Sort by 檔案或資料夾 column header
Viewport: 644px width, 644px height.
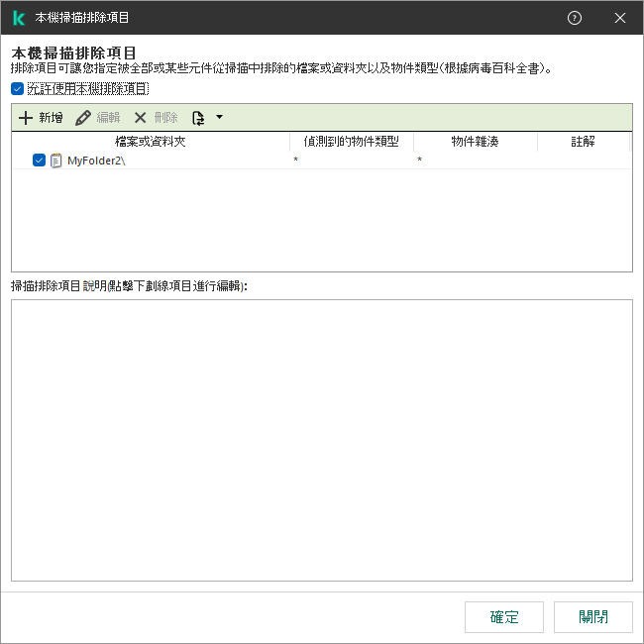click(151, 142)
